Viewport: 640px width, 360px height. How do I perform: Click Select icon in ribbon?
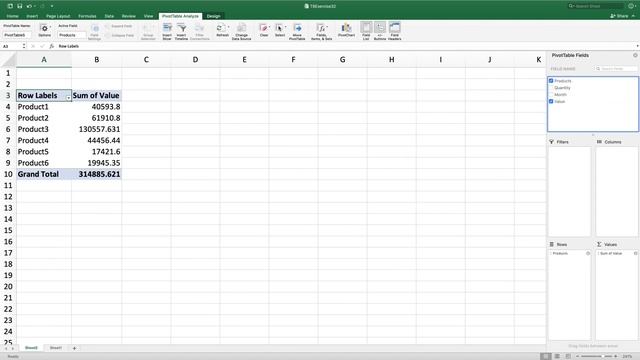tap(279, 28)
